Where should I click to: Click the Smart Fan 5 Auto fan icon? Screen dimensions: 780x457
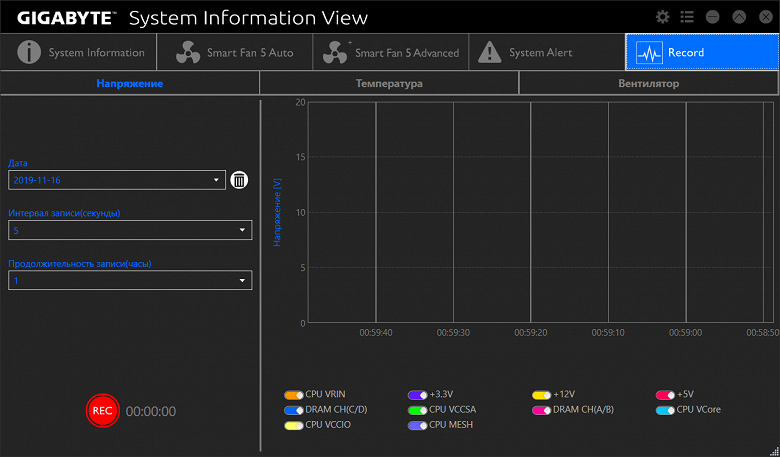[187, 52]
